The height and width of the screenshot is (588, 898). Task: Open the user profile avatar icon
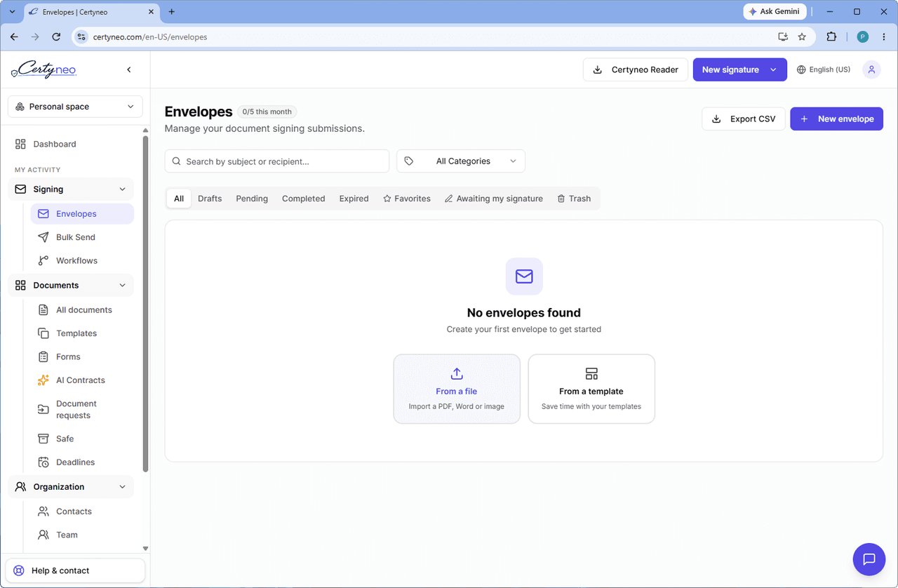(871, 69)
